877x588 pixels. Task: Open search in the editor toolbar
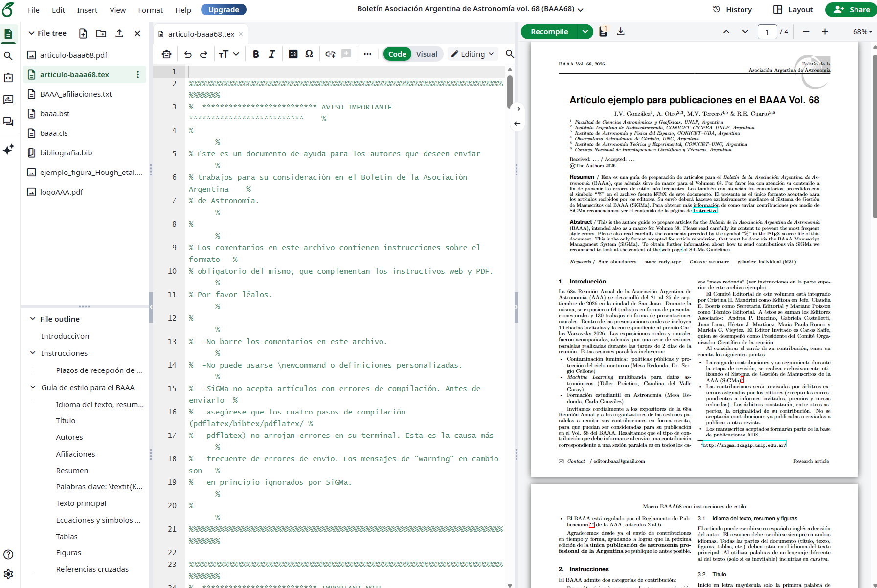click(510, 54)
